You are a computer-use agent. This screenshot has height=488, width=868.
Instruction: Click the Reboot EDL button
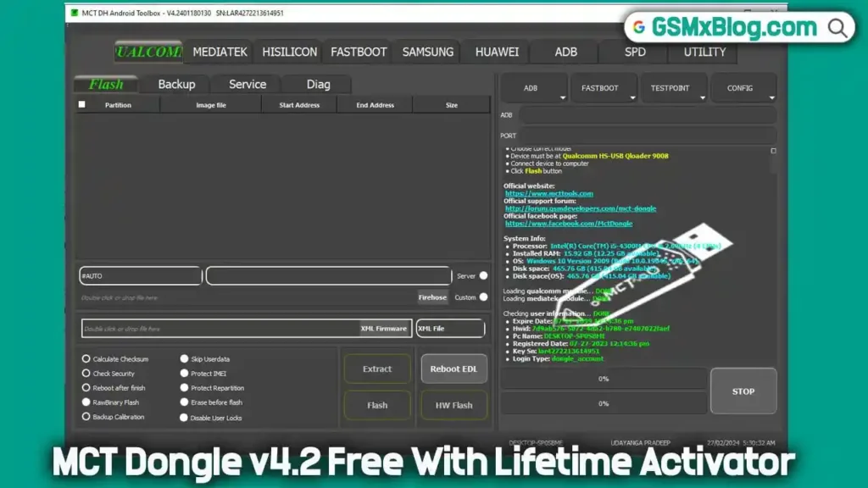point(454,369)
